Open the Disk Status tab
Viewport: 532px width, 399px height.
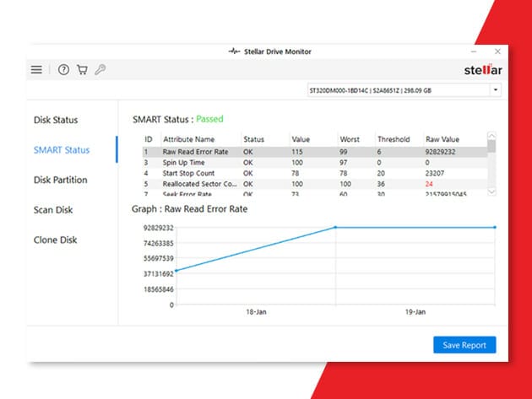click(x=56, y=120)
